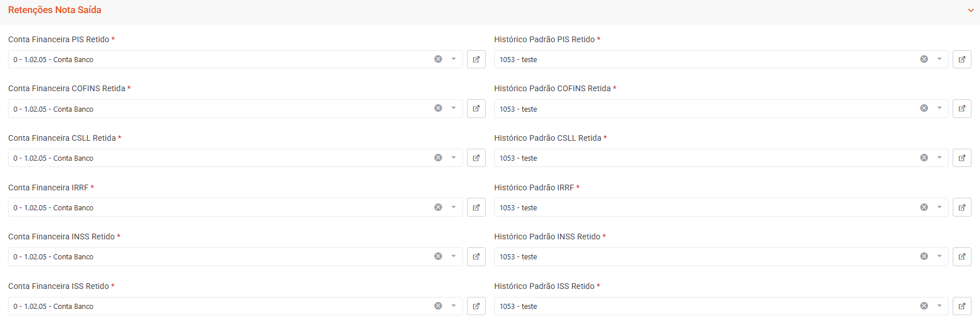Expand the Histórico Padrão PIS Retido dropdown arrow
This screenshot has width=980, height=322.
pos(940,59)
